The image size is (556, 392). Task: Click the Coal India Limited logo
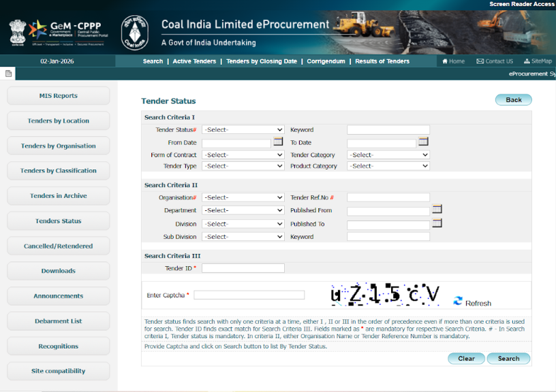(134, 31)
